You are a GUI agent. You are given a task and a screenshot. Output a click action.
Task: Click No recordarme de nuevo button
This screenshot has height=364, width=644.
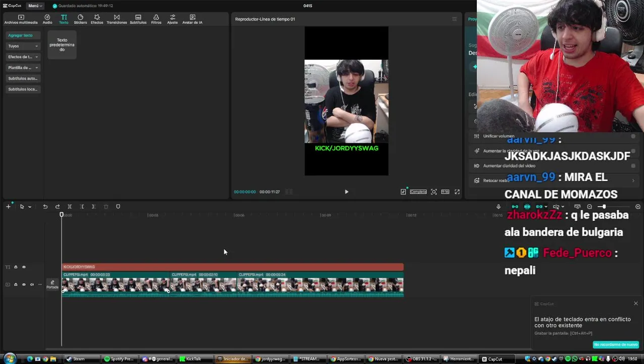click(x=616, y=345)
